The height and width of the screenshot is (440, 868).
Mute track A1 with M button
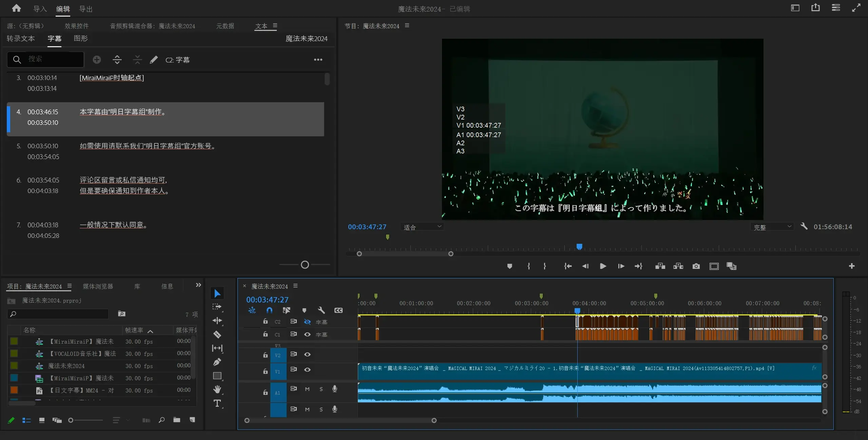[307, 389]
